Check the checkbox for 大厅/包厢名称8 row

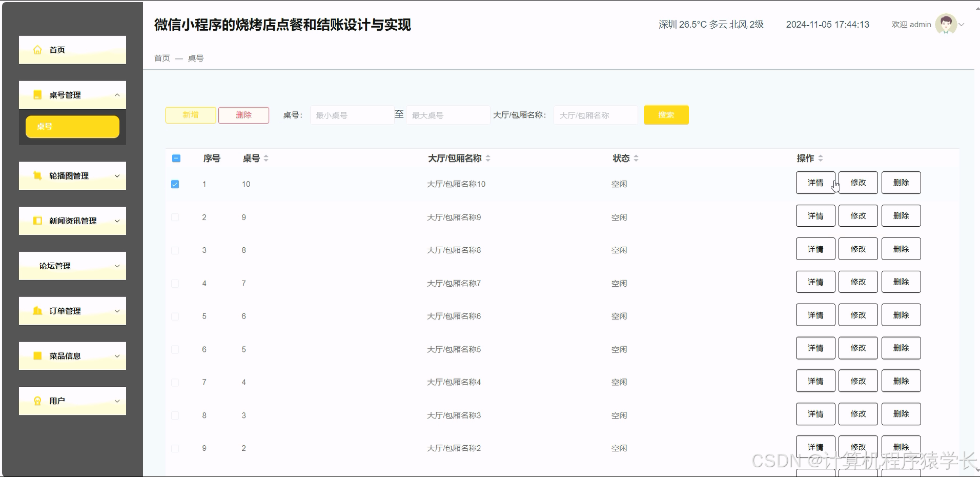(x=175, y=250)
